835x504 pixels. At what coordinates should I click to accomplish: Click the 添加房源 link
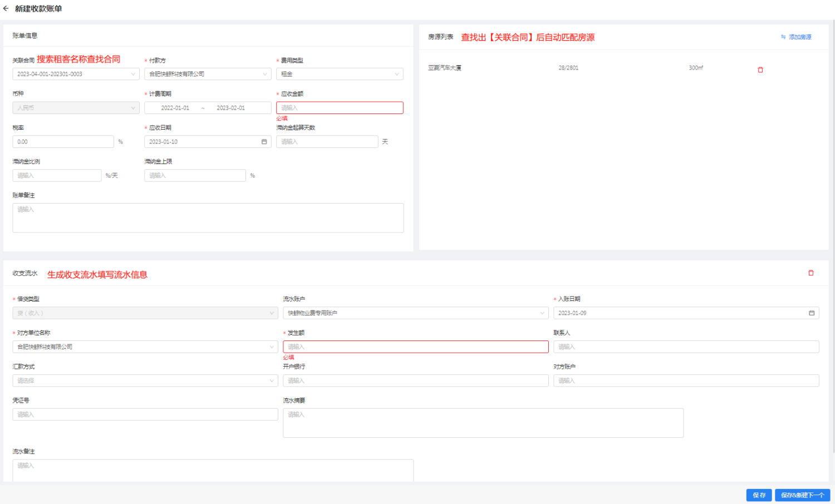[x=796, y=37]
